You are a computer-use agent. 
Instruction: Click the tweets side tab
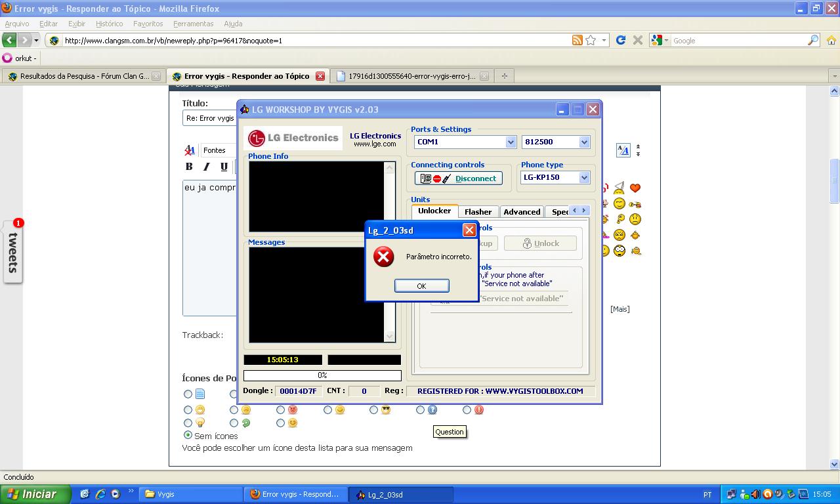12,253
